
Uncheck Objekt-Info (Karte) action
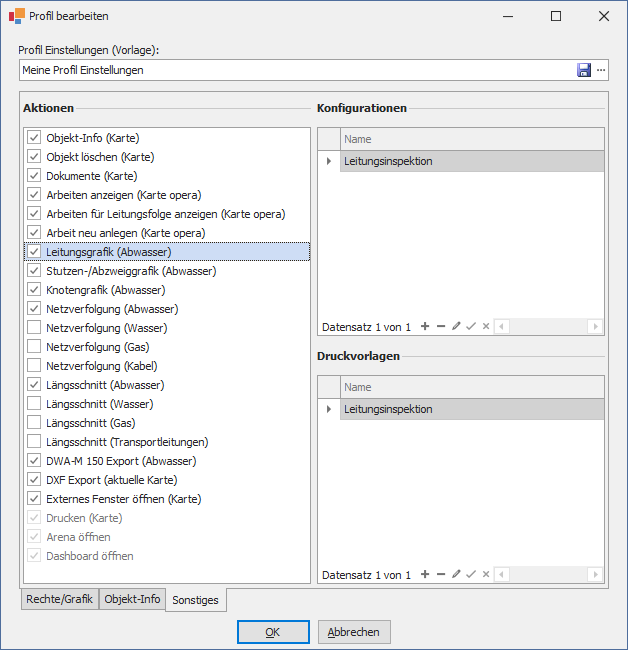coord(34,138)
